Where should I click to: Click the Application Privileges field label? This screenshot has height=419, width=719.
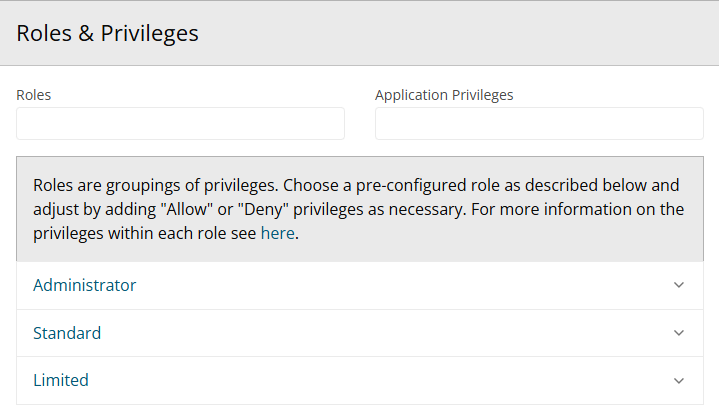(444, 95)
